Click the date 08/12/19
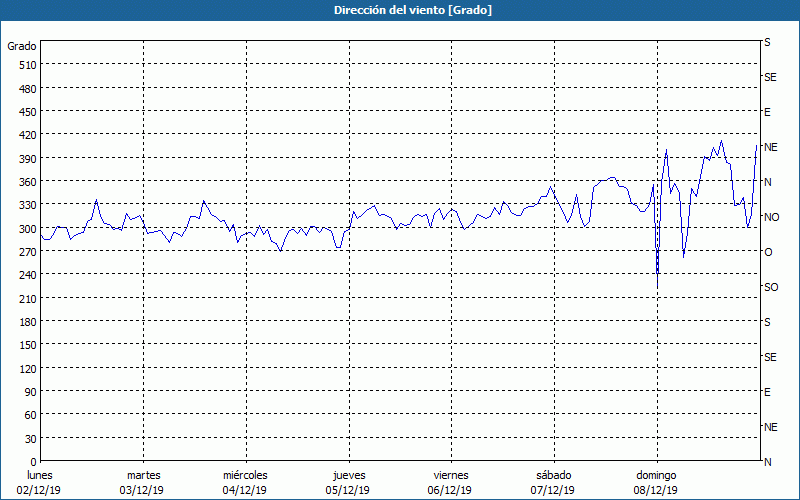Screen dimensions: 800x500 coord(656,490)
